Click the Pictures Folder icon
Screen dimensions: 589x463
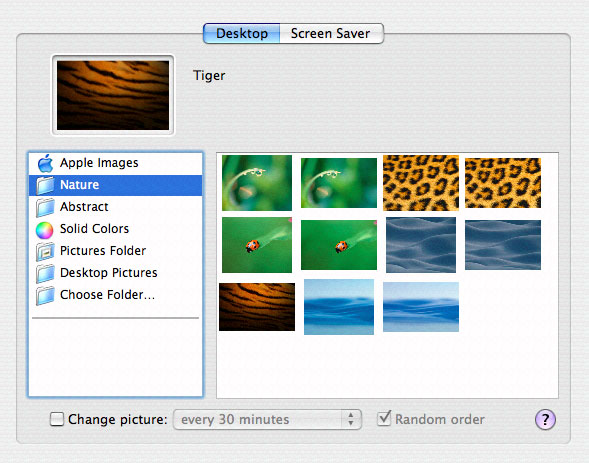click(45, 251)
